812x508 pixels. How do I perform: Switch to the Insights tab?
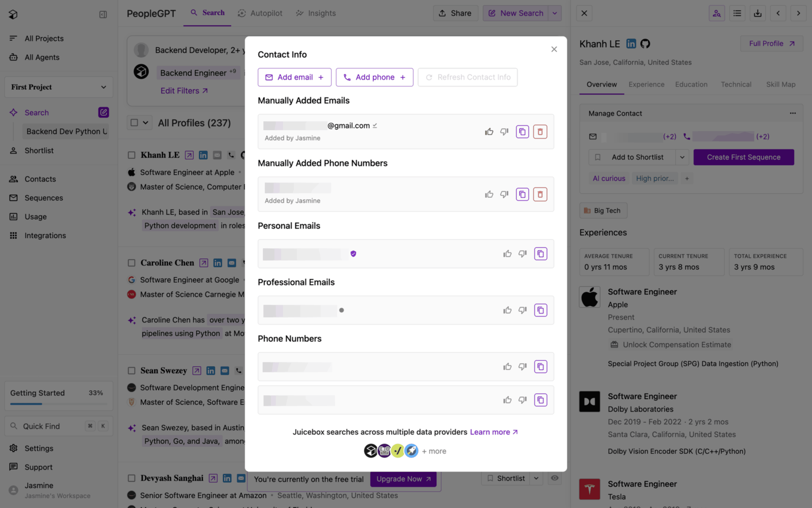[315, 13]
